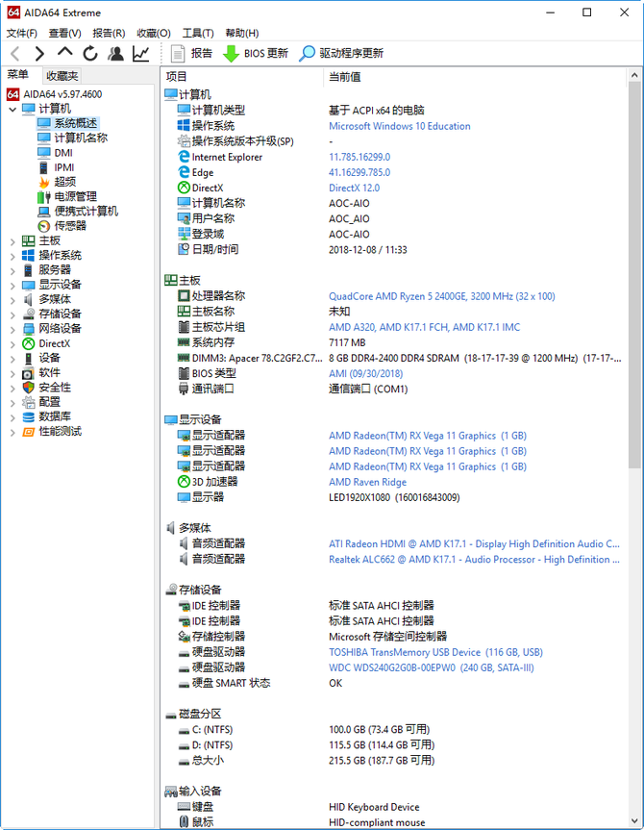Open the user manager icon in the toolbar
This screenshot has width=644, height=830.
(x=115, y=54)
